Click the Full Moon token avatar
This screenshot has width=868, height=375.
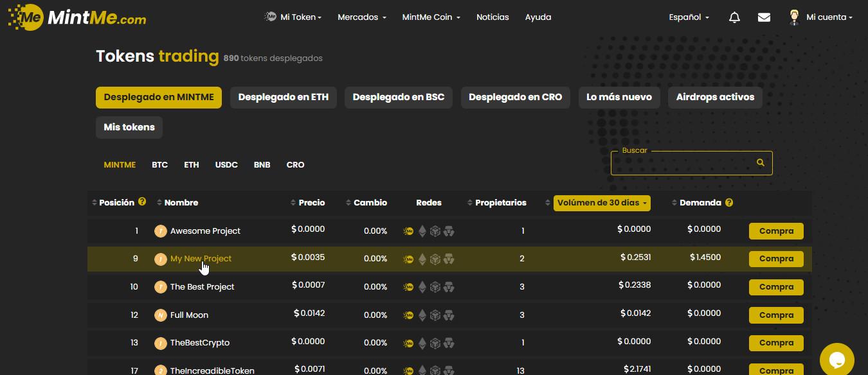click(x=161, y=315)
